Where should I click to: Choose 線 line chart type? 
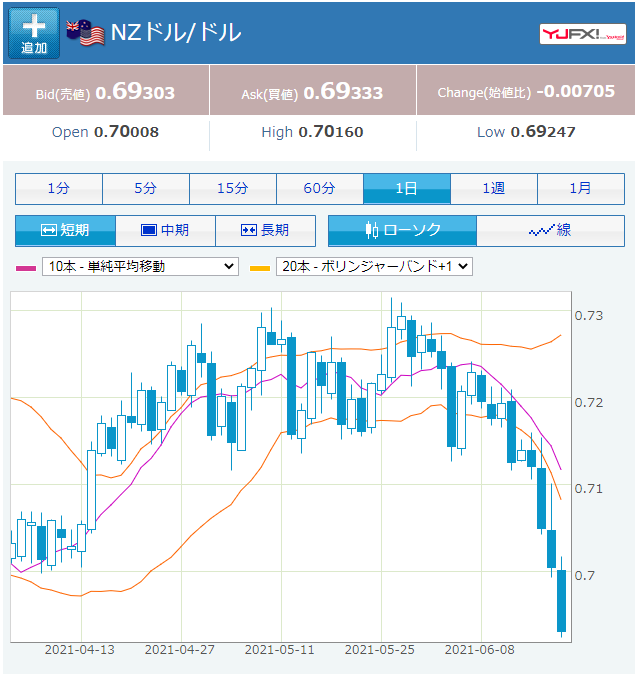pos(551,231)
